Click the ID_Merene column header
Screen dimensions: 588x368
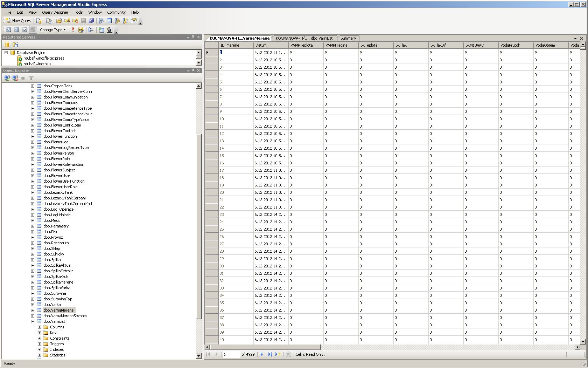click(x=236, y=45)
